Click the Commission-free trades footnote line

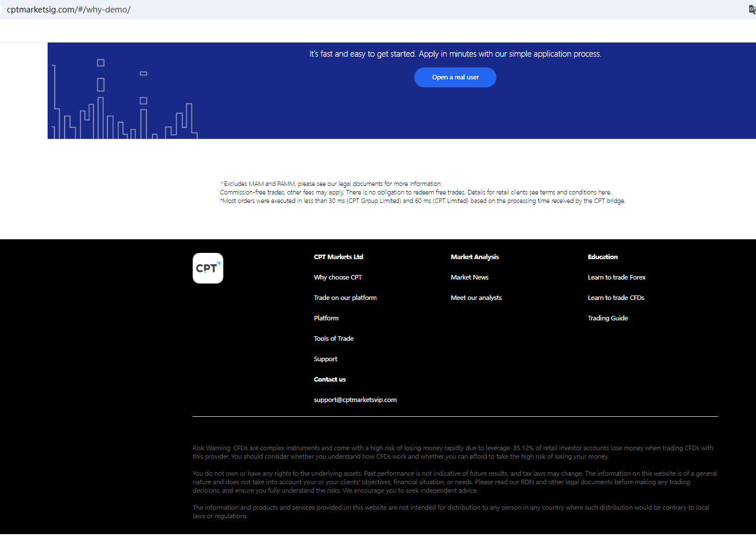[415, 192]
